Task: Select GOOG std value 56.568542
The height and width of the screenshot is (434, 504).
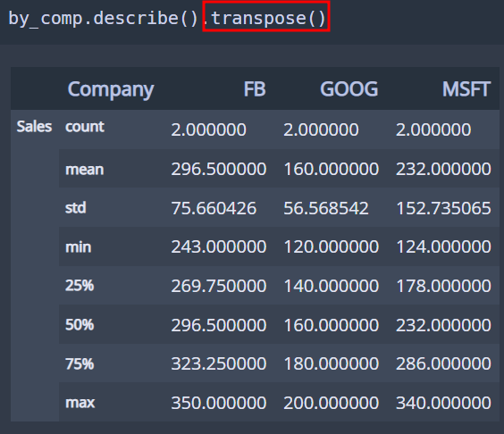Action: 326,208
